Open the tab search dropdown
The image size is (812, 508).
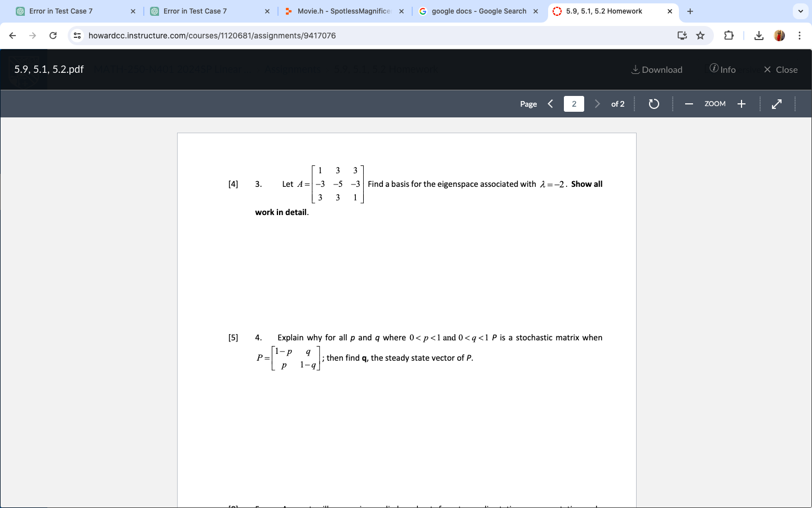point(800,11)
